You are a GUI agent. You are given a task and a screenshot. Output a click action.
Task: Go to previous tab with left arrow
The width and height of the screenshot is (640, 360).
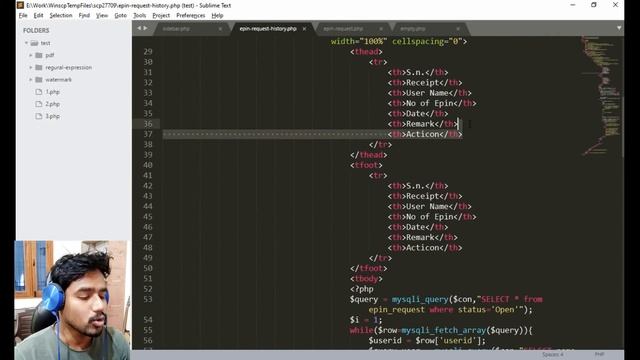(x=139, y=28)
